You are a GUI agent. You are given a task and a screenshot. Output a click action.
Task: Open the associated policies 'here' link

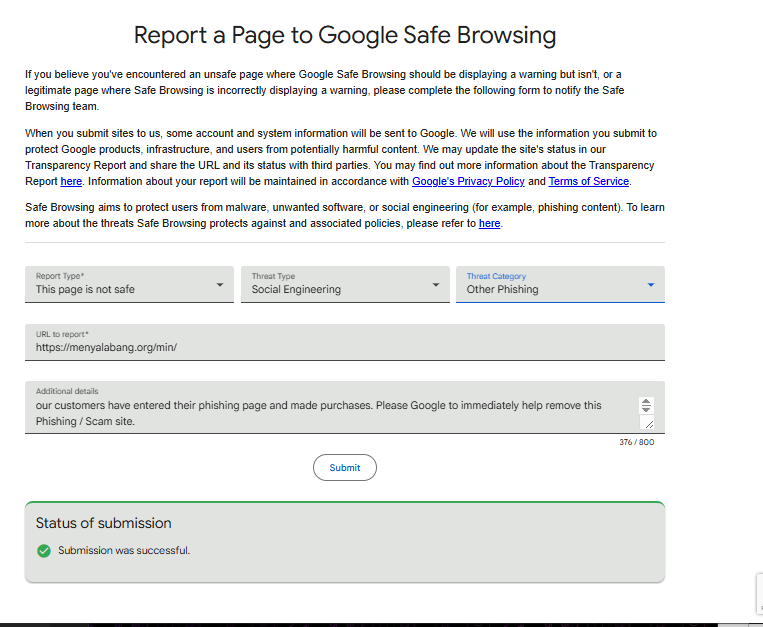coord(490,223)
